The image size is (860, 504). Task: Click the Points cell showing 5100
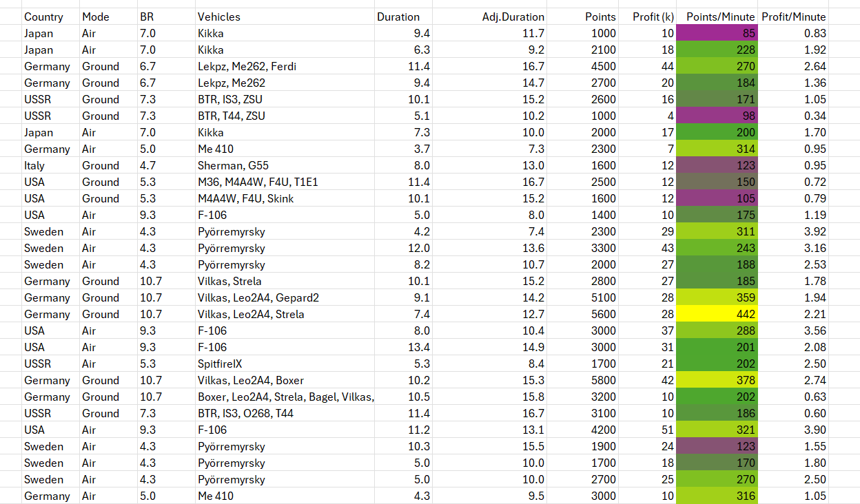[583, 297]
